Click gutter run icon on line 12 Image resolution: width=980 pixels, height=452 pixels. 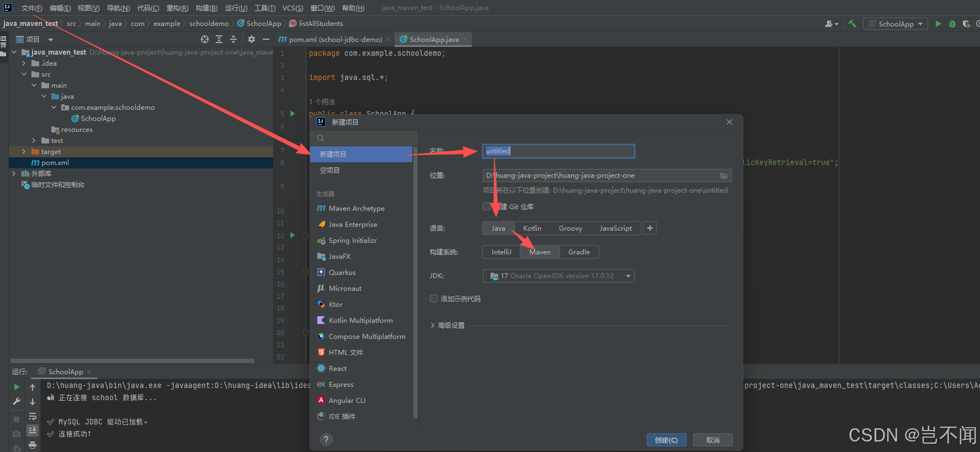pos(292,235)
